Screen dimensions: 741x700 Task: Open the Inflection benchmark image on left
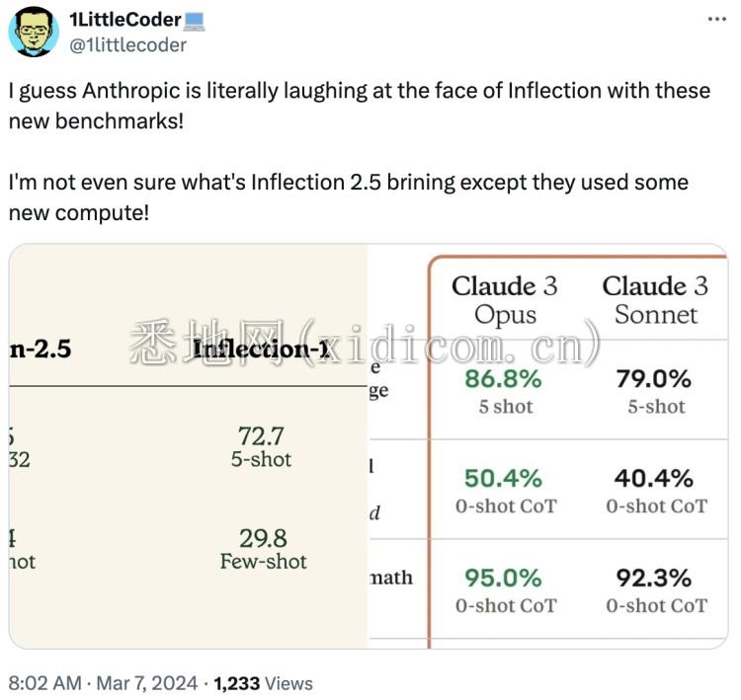coord(188,446)
